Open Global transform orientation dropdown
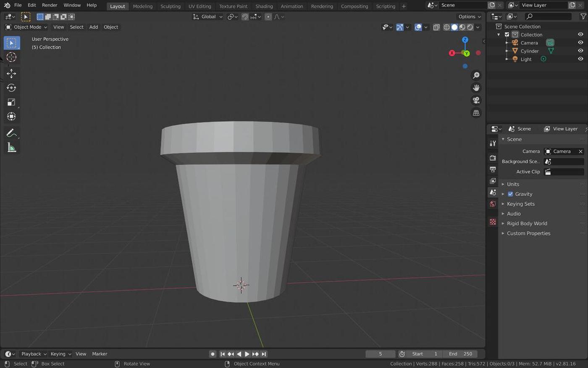The height and width of the screenshot is (368, 588). point(207,17)
